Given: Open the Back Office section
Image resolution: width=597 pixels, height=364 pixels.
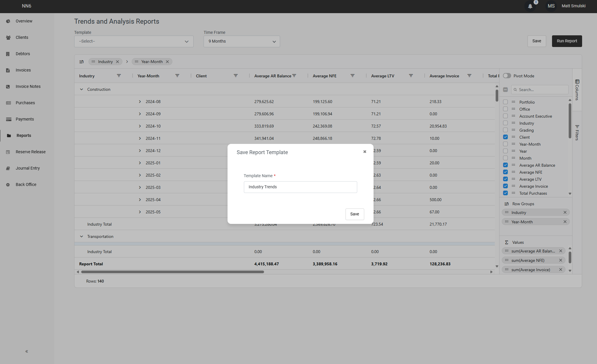Looking at the screenshot, I should tap(26, 184).
